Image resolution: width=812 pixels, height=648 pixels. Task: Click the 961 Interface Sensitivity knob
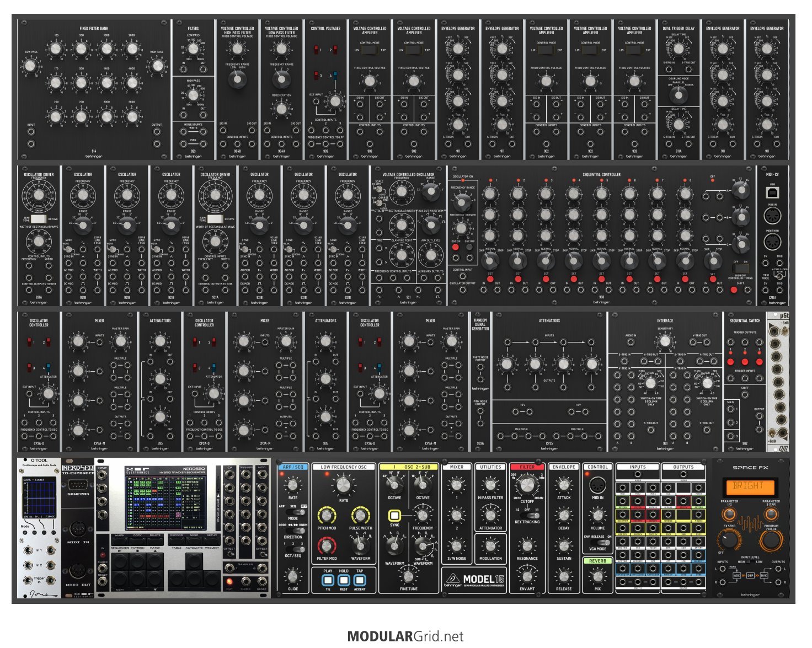click(665, 341)
